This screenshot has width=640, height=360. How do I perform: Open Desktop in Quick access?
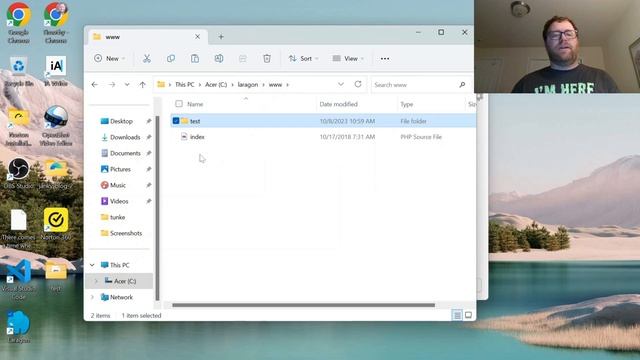pyautogui.click(x=121, y=121)
